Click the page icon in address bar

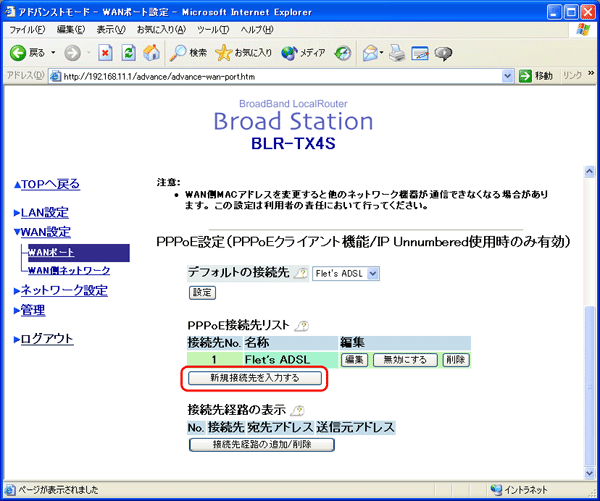pos(56,77)
